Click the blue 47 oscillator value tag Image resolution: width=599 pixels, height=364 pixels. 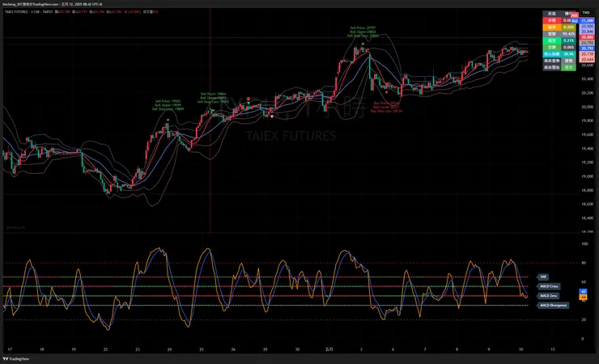pos(584,291)
